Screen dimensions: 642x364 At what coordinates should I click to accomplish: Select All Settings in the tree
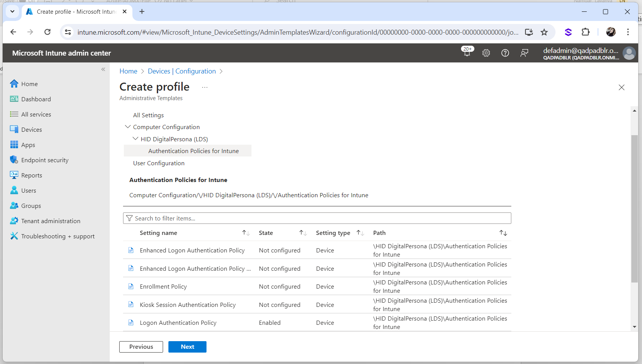point(148,115)
